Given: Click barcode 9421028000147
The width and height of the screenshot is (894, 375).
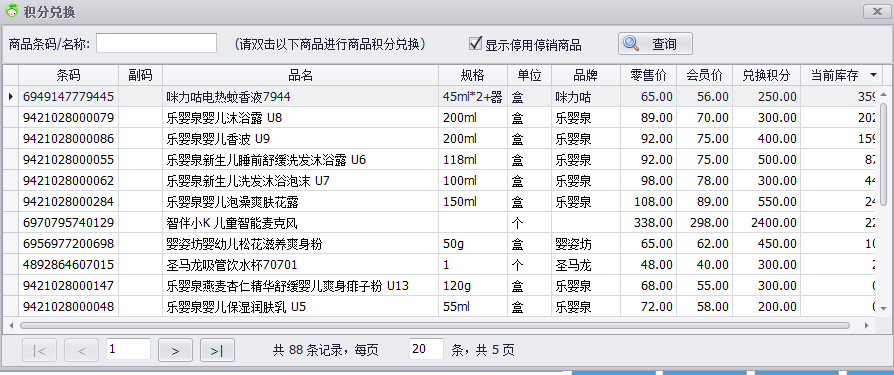Looking at the screenshot, I should click(x=68, y=286).
